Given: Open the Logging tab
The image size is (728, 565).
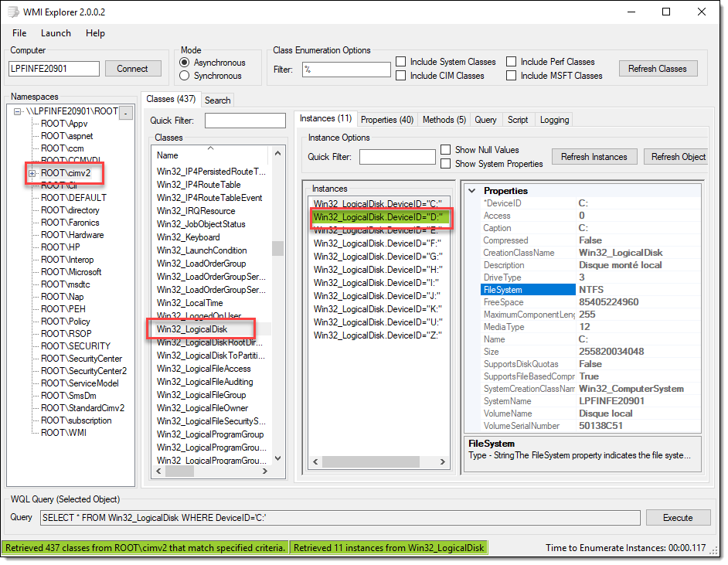Looking at the screenshot, I should coord(554,120).
